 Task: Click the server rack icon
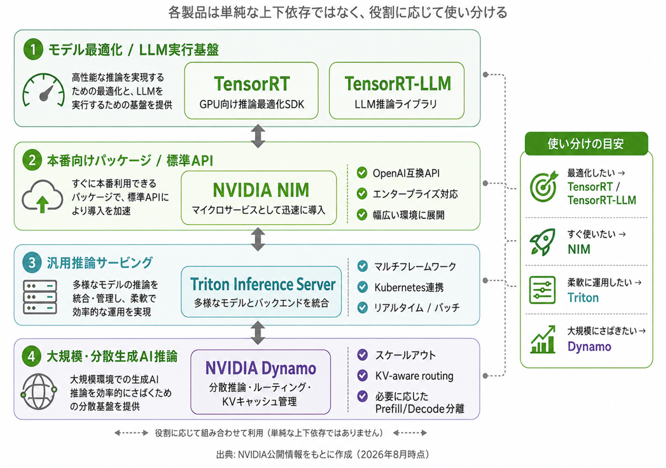click(40, 297)
